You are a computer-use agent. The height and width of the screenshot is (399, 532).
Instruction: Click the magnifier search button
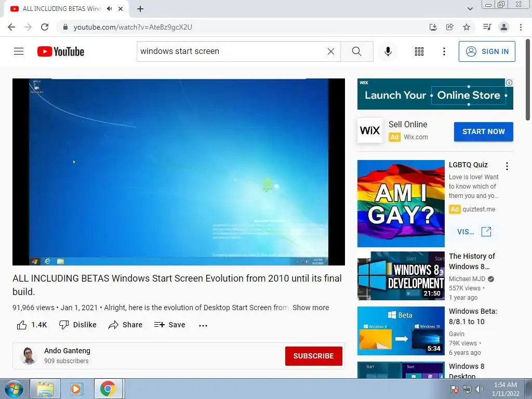coord(356,51)
